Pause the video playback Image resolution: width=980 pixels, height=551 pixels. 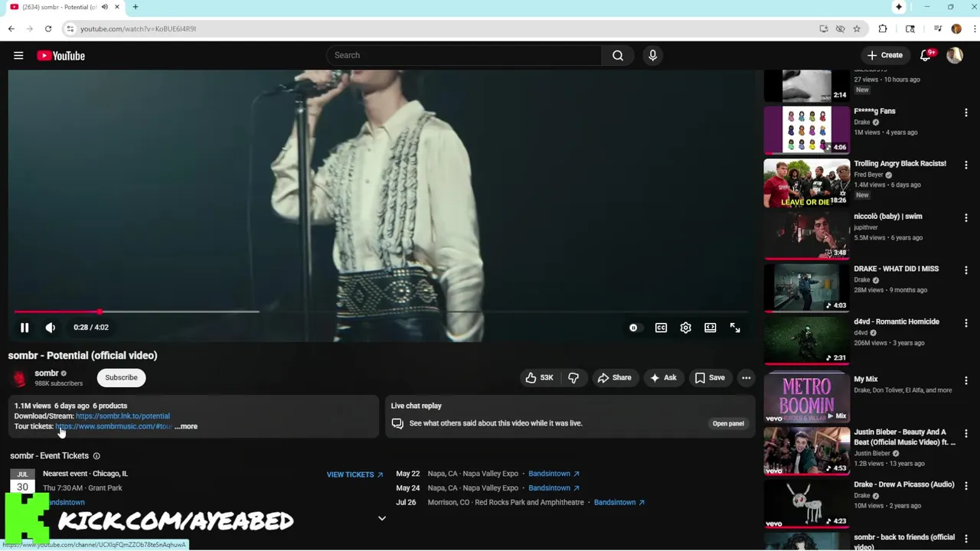point(24,328)
